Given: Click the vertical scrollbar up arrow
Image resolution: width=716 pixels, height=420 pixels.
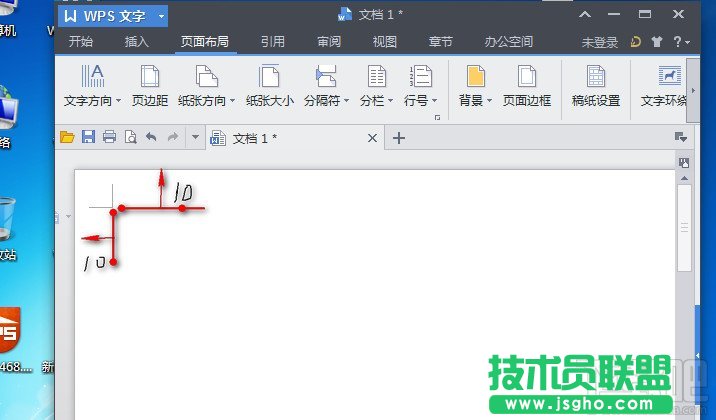Looking at the screenshot, I should tap(684, 178).
